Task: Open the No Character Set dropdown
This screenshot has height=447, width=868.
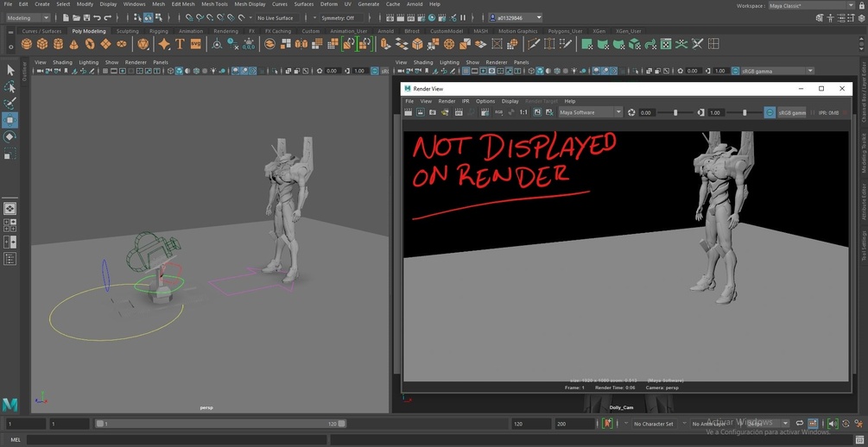Action: coord(654,424)
